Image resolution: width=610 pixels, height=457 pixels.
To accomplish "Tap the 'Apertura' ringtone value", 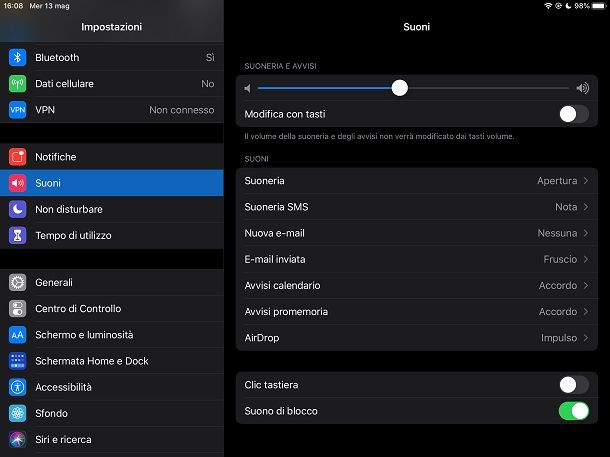I will (x=557, y=181).
